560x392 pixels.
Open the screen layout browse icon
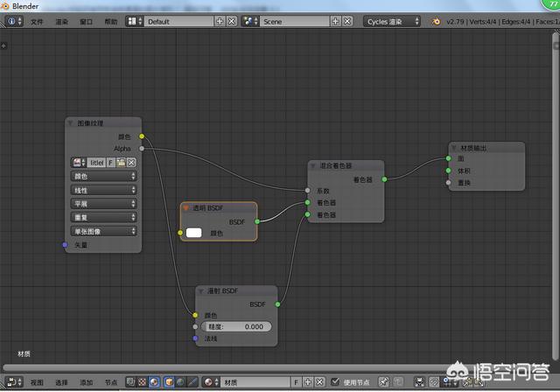[x=135, y=21]
